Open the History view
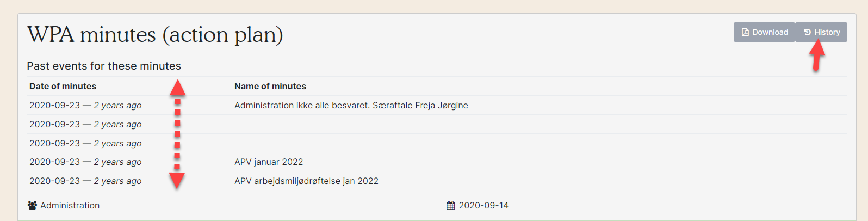 click(821, 32)
